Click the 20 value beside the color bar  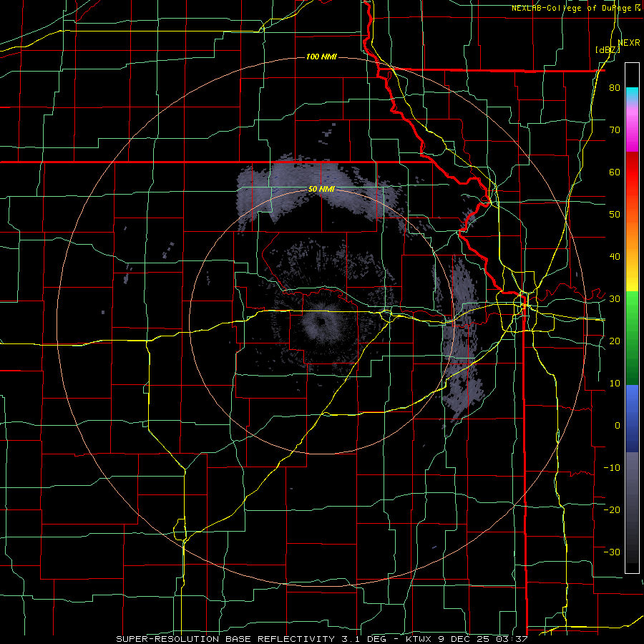click(615, 341)
